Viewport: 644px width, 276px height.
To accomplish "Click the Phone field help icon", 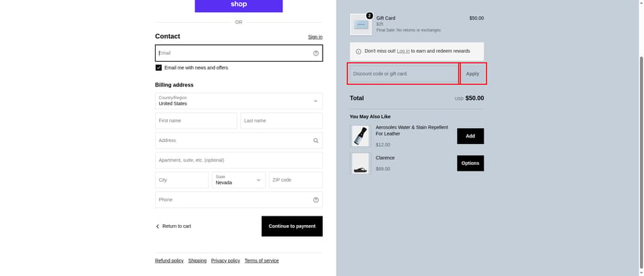I will (316, 200).
